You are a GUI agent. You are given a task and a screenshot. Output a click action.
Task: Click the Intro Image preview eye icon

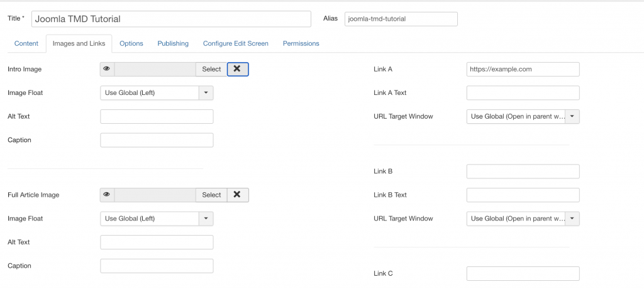click(x=107, y=69)
